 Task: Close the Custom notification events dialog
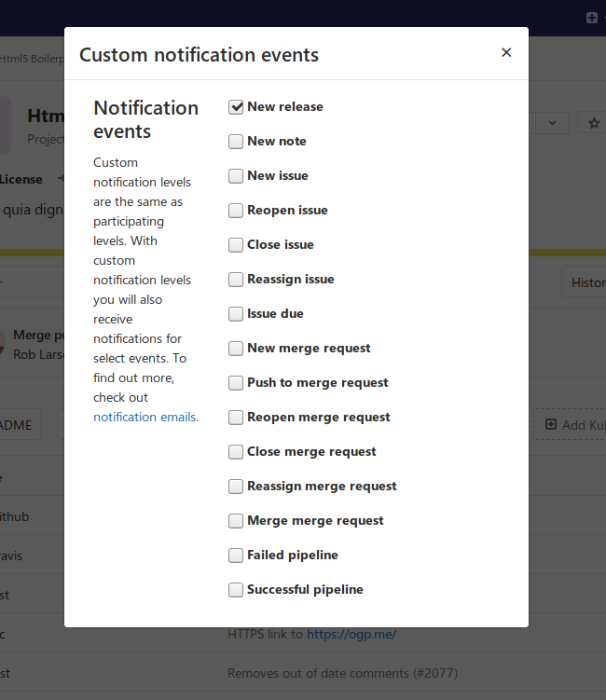coord(506,53)
